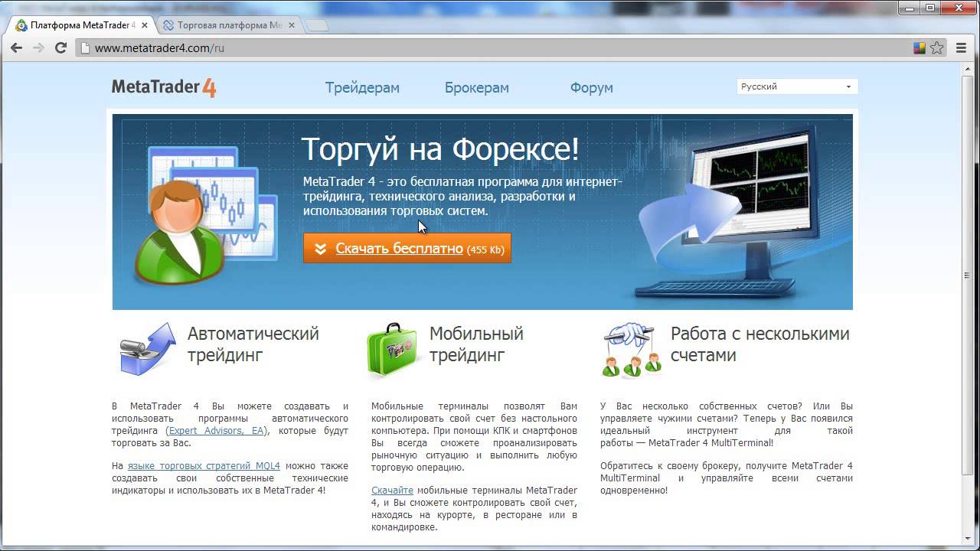
Task: Click the MetaTrader 4 logo
Action: tap(164, 87)
